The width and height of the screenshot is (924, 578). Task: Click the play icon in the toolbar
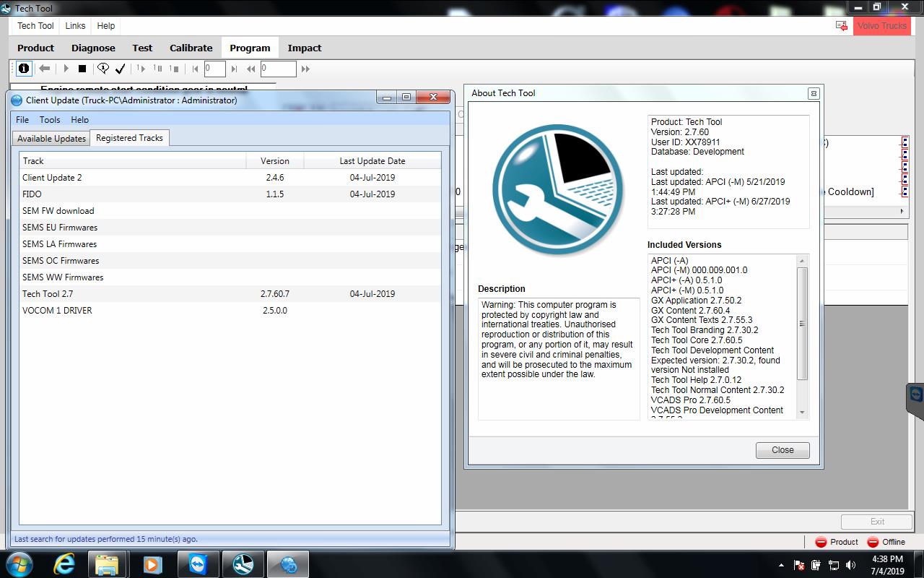66,69
